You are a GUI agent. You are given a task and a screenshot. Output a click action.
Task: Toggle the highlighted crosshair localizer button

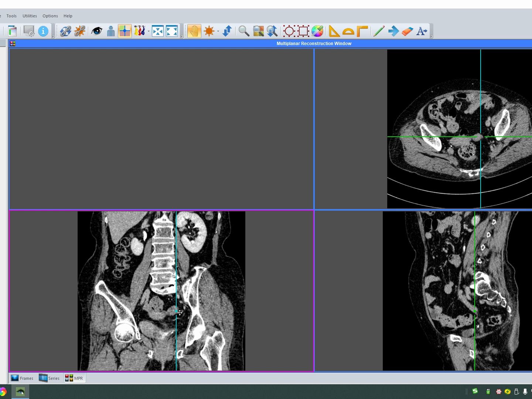click(x=125, y=31)
